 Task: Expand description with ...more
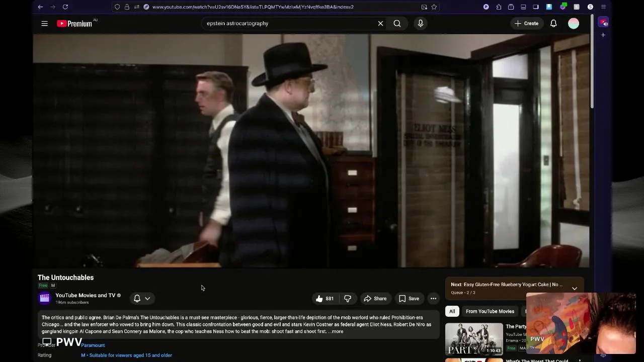tap(336, 331)
